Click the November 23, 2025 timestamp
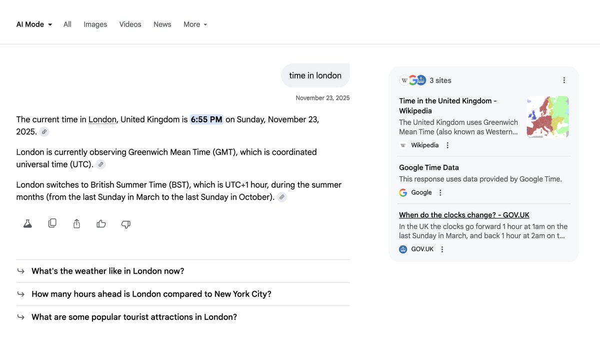Screen dimensions: 600x364 click(322, 98)
